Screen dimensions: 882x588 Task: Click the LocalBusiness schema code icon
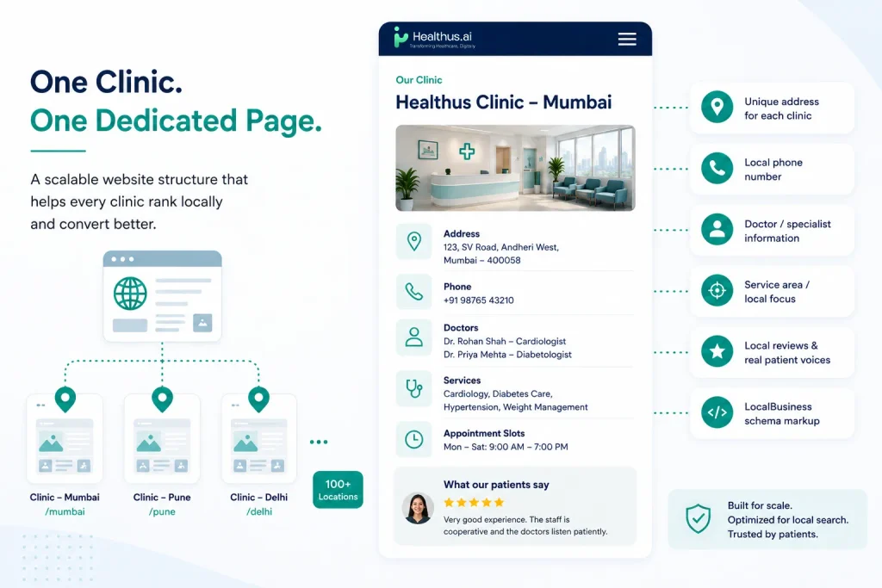click(717, 412)
